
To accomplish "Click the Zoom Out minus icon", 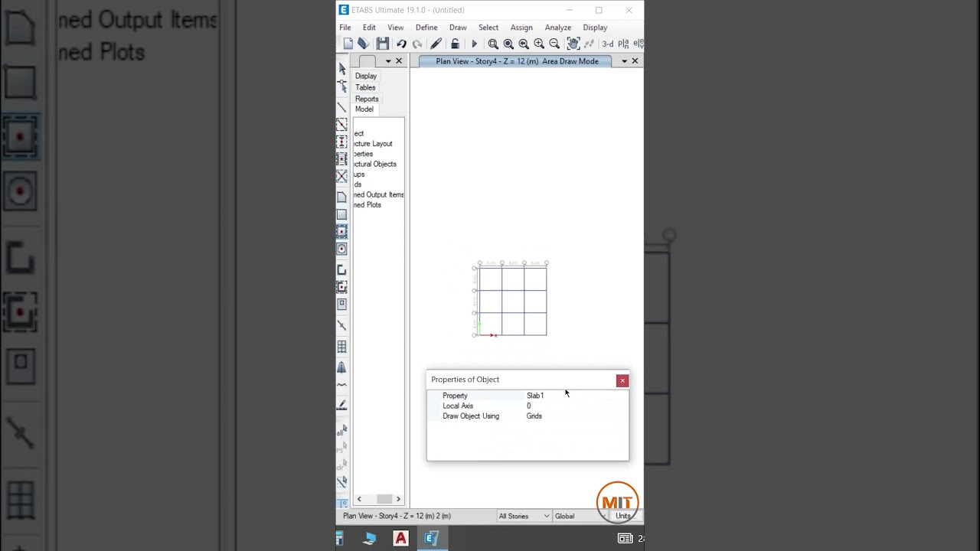I will click(x=554, y=44).
